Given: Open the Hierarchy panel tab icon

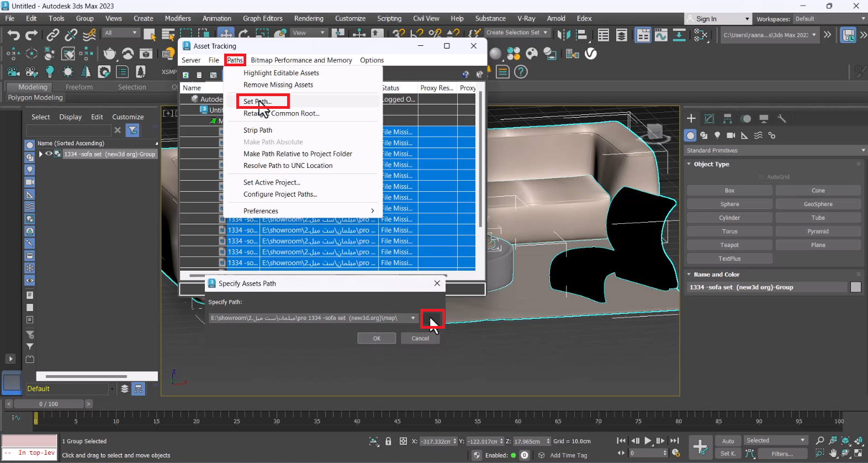Looking at the screenshot, I should (728, 118).
